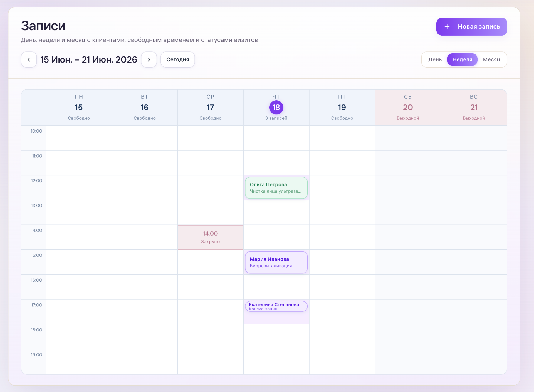Click the 19:00 time label
This screenshot has width=534, height=392.
coord(37,355)
